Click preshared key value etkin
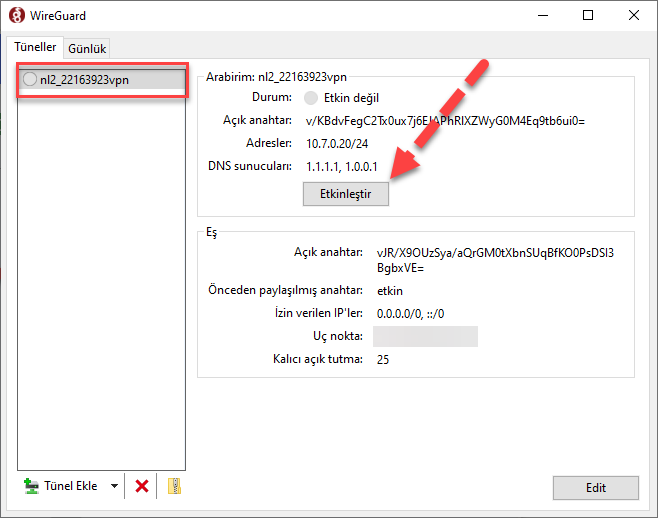The height and width of the screenshot is (518, 658). tap(390, 291)
